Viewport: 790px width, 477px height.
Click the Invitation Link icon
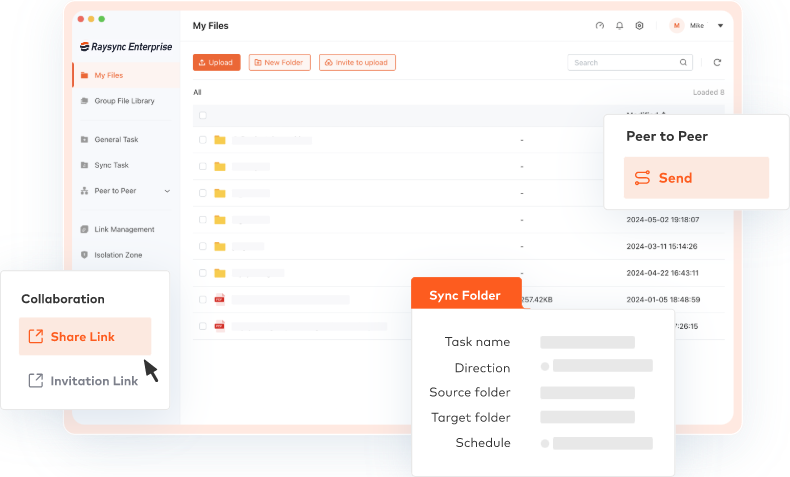pos(36,380)
